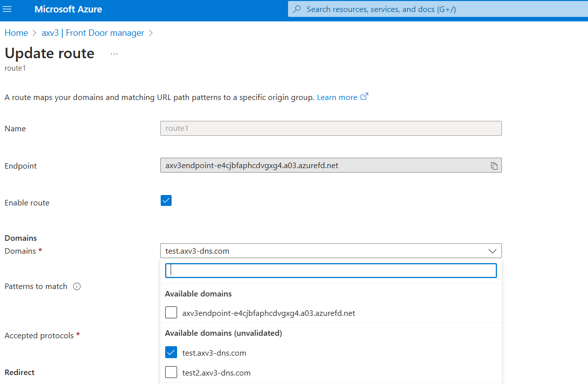
Task: Check test2.axv3-dns.com domain checkbox
Action: (171, 372)
